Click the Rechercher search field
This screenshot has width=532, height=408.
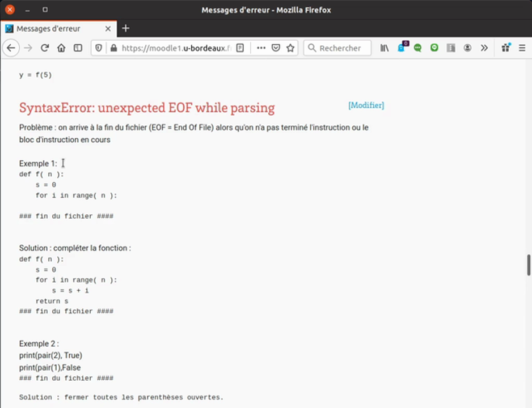click(339, 48)
